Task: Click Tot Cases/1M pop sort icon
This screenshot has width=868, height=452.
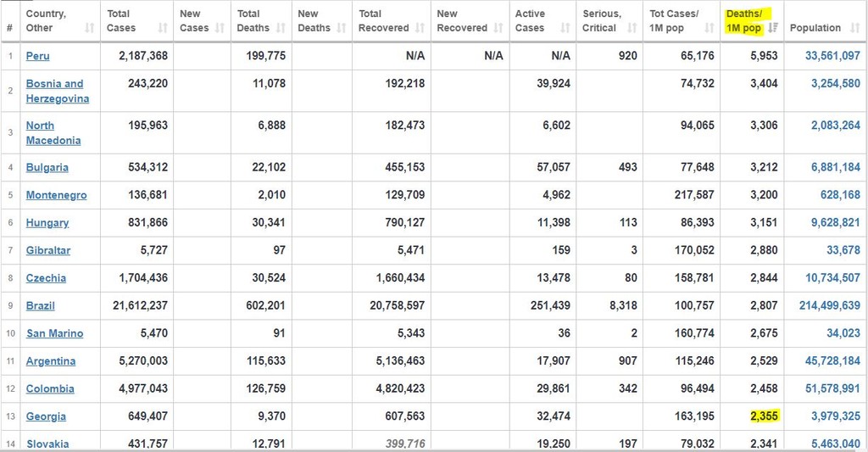Action: [x=710, y=29]
